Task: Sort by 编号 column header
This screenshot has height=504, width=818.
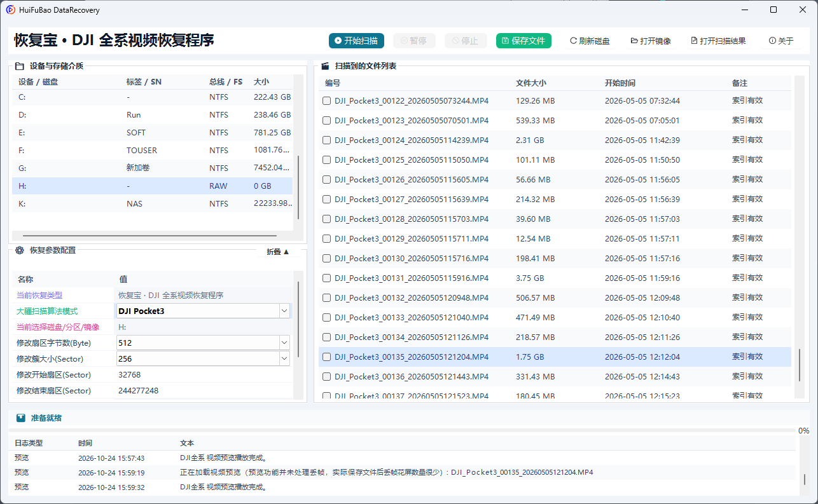Action: click(x=333, y=83)
